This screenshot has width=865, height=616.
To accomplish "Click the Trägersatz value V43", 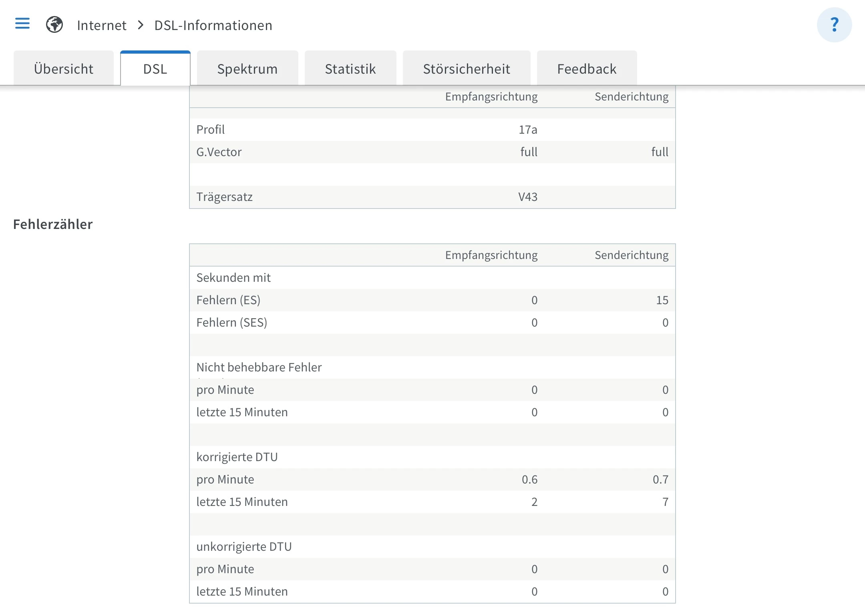I will pyautogui.click(x=528, y=197).
